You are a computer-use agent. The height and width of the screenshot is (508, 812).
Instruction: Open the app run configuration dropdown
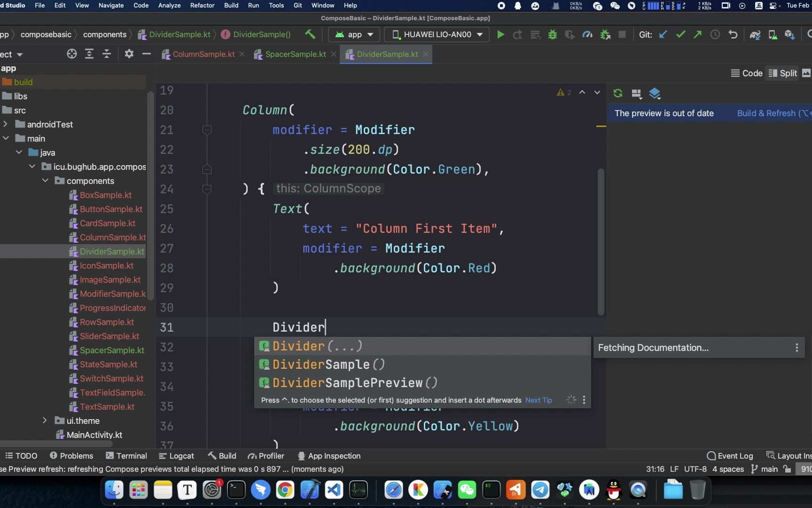pyautogui.click(x=353, y=34)
